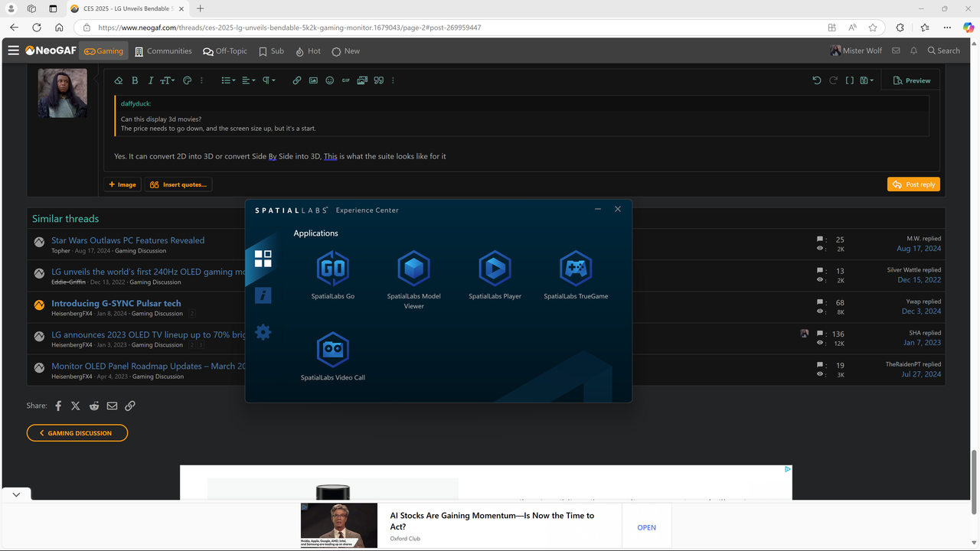Toggle bold formatting in editor
980x551 pixels.
[x=135, y=80]
